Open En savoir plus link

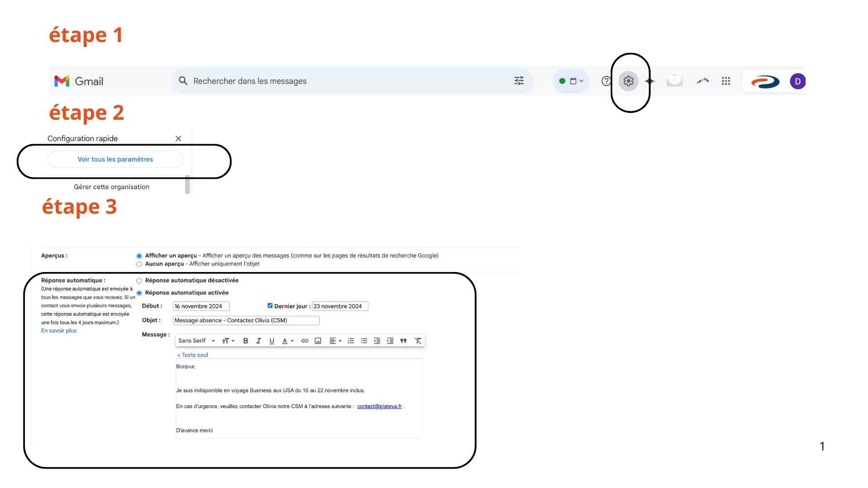59,331
